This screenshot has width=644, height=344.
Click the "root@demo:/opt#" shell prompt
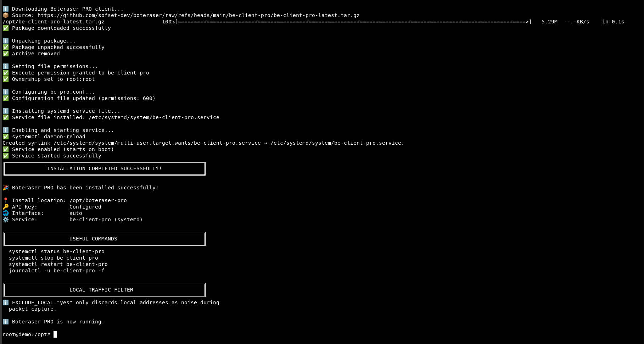tap(27, 334)
